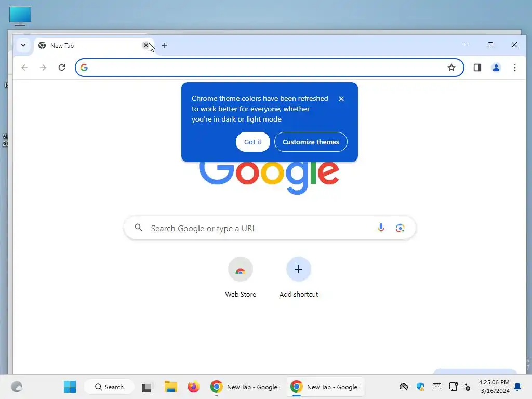The image size is (532, 399).
Task: Open Windows Security tray icon
Action: tap(420, 387)
